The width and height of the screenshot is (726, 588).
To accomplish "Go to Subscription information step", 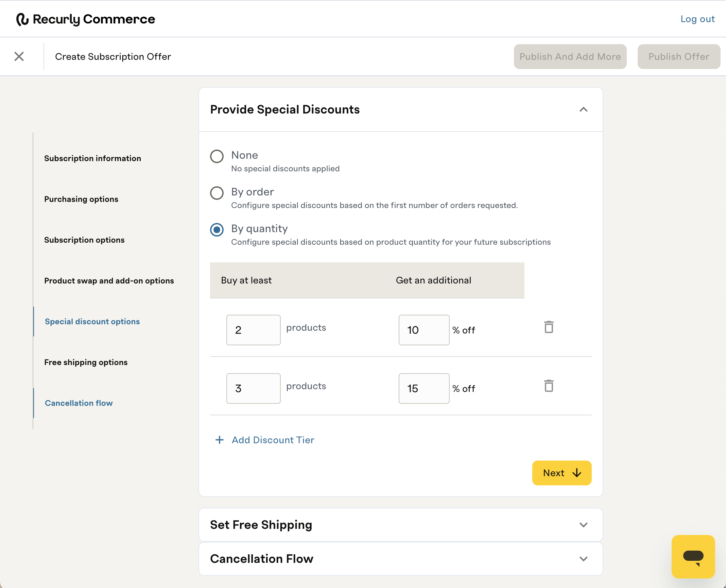I will [x=92, y=158].
